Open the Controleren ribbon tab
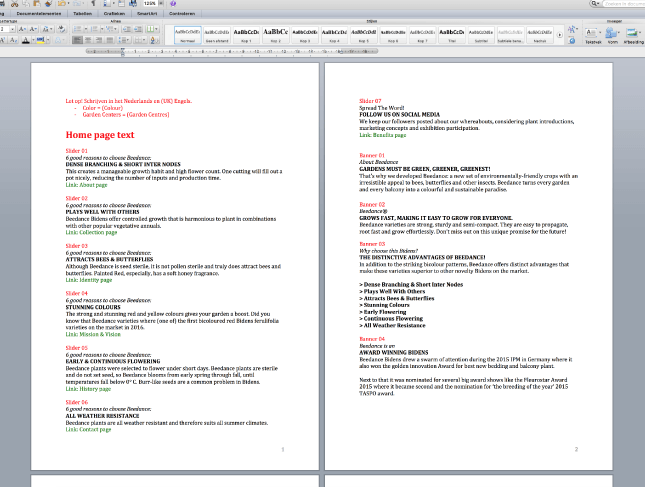Image resolution: width=645 pixels, height=487 pixels. (x=182, y=14)
